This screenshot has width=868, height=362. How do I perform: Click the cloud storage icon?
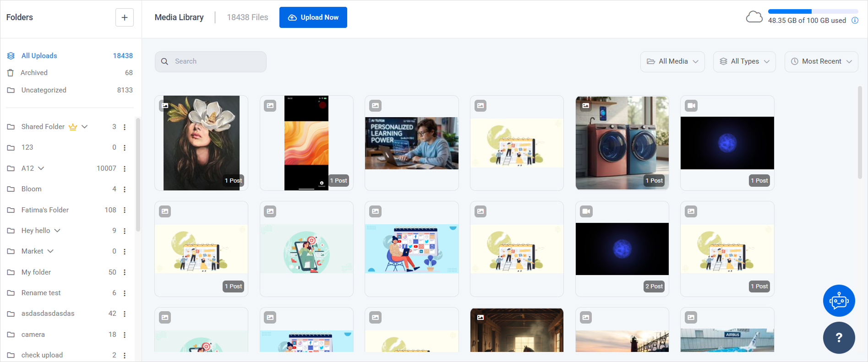(x=754, y=17)
